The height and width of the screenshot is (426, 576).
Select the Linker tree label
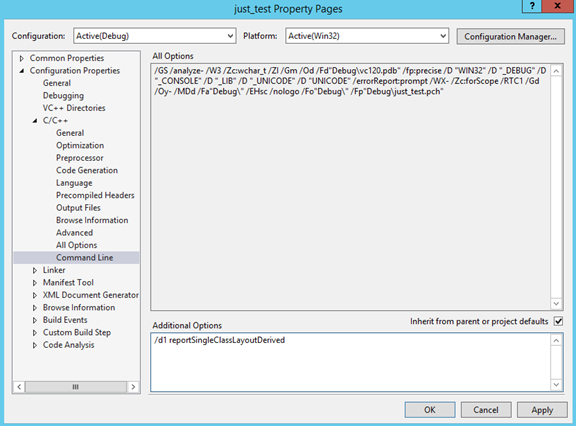tap(54, 270)
